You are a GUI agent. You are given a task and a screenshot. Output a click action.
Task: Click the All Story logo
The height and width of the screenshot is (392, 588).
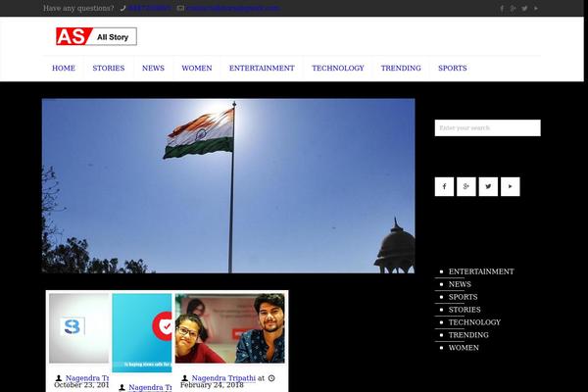96,36
